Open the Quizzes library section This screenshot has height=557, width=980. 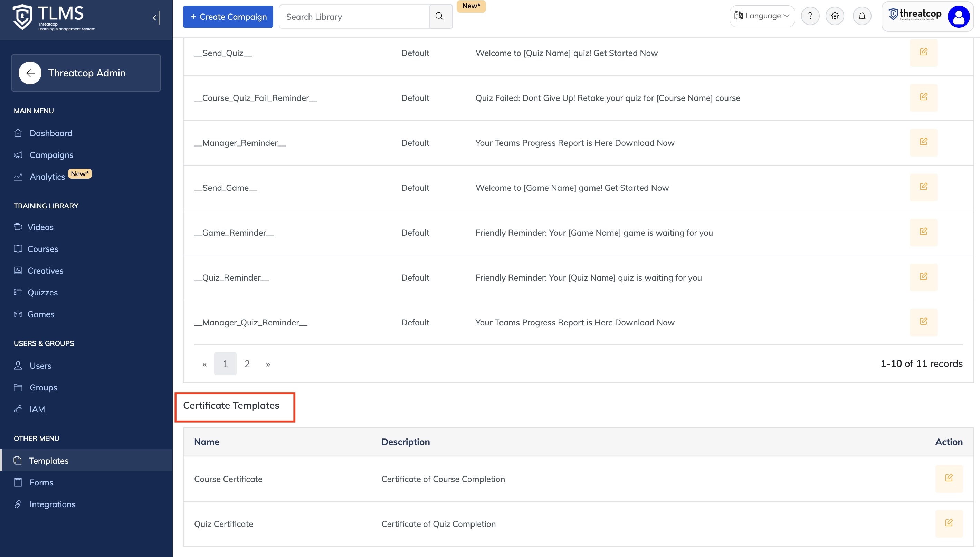42,292
